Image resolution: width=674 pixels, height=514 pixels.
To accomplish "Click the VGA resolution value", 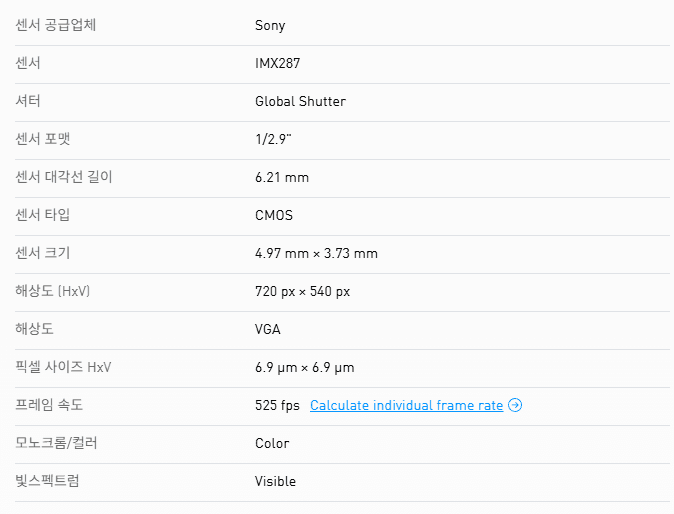I will click(269, 329).
